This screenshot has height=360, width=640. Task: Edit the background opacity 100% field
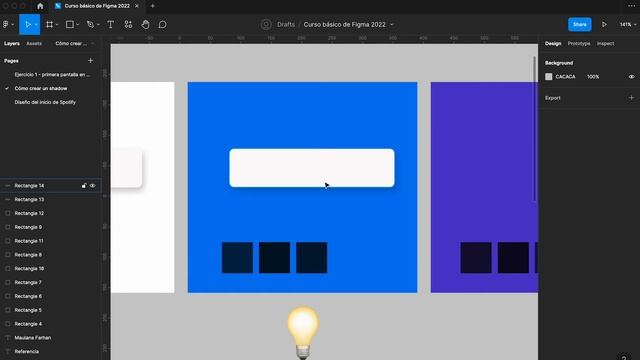(593, 77)
